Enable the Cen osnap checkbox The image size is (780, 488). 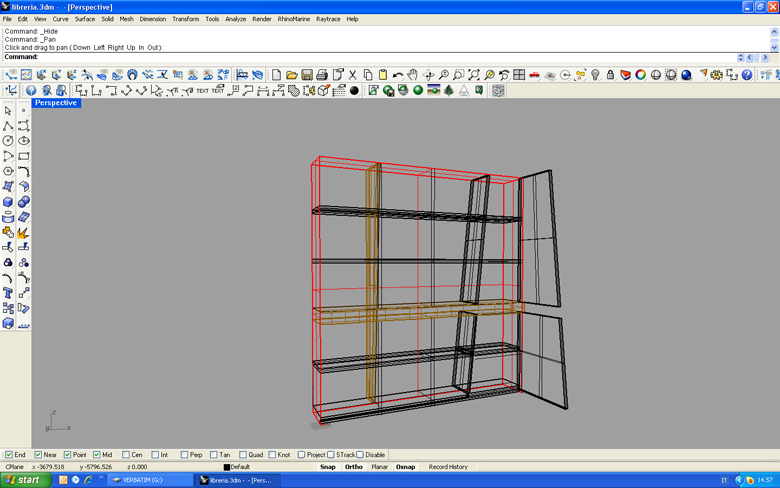coord(126,455)
